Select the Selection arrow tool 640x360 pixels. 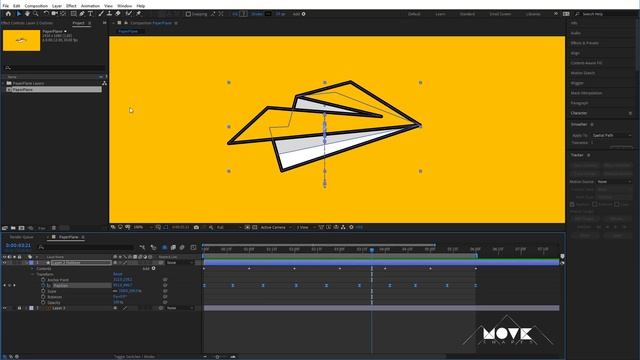pos(19,14)
